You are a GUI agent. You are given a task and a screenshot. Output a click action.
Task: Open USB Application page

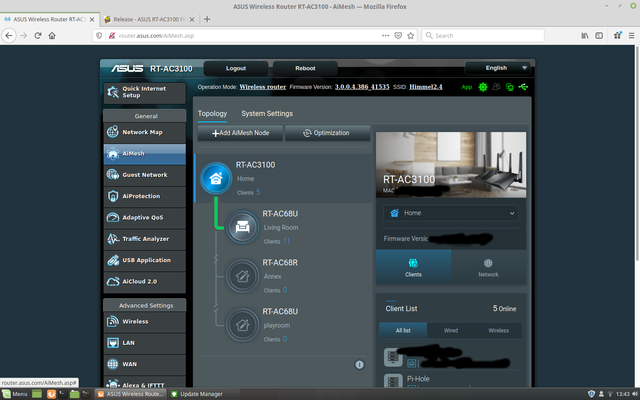(x=144, y=260)
